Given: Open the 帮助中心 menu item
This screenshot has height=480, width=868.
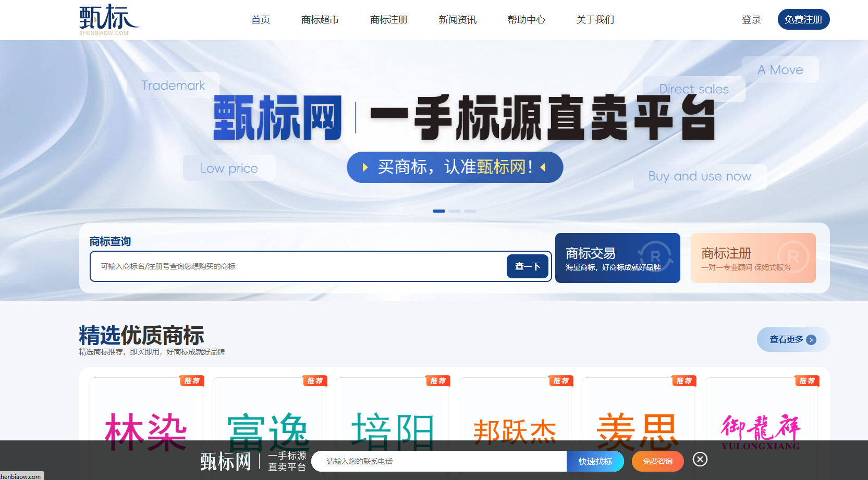Looking at the screenshot, I should click(x=527, y=20).
